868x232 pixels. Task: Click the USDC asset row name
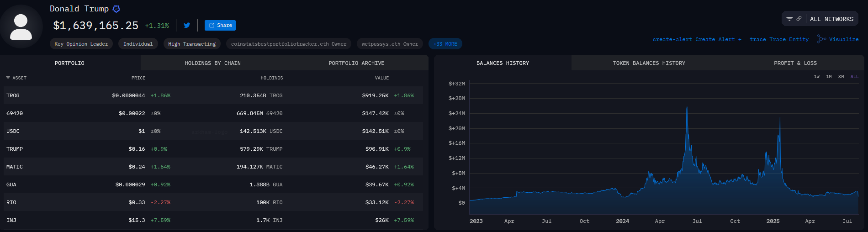[13, 131]
